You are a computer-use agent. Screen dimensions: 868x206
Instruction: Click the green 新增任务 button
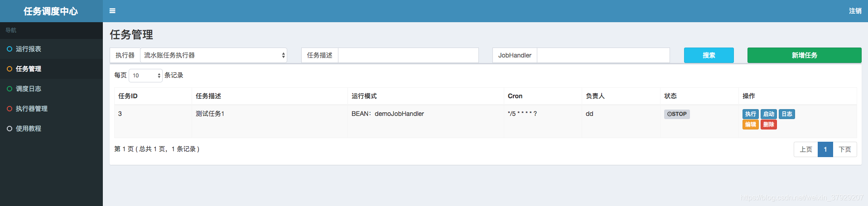tap(804, 55)
